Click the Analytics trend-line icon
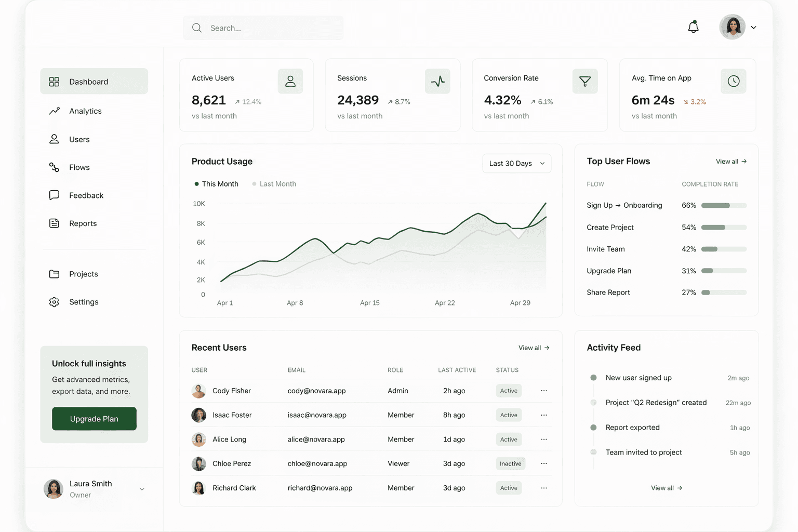The image size is (798, 532). click(x=54, y=111)
